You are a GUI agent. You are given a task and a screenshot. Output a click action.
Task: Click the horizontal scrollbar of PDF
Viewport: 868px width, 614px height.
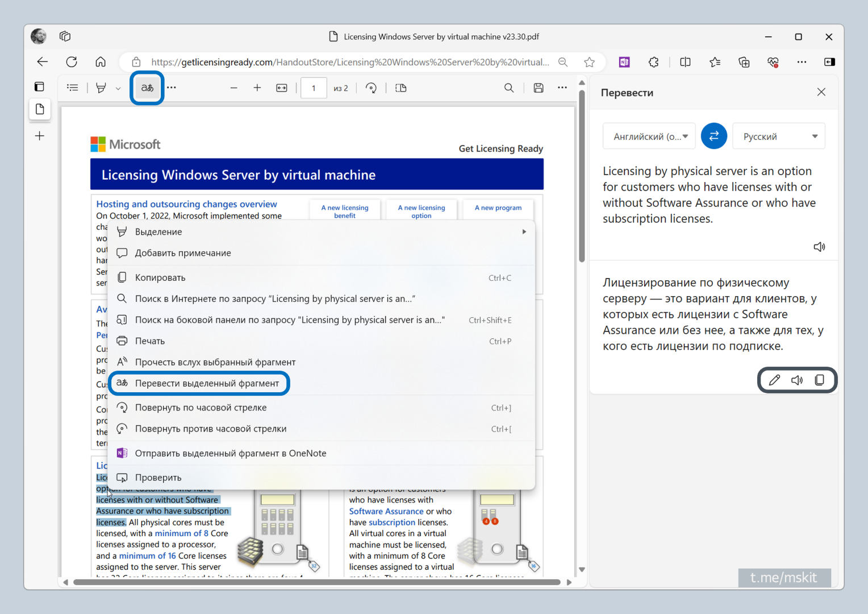(317, 582)
